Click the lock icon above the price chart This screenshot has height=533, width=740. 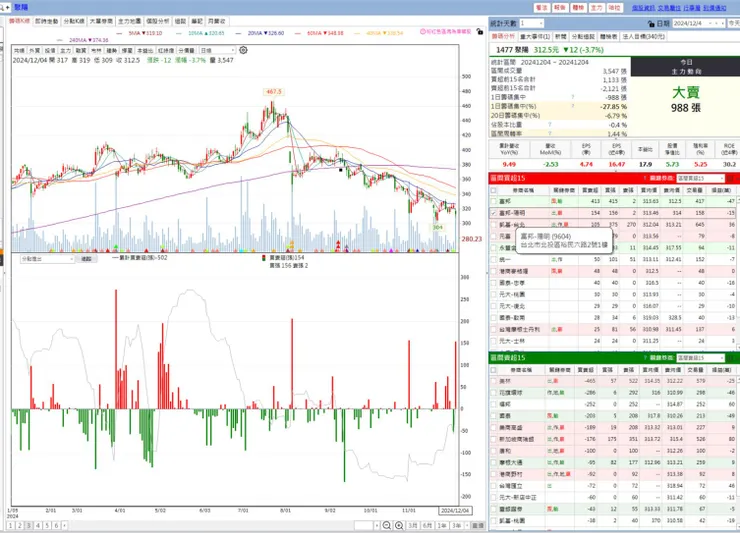(479, 32)
